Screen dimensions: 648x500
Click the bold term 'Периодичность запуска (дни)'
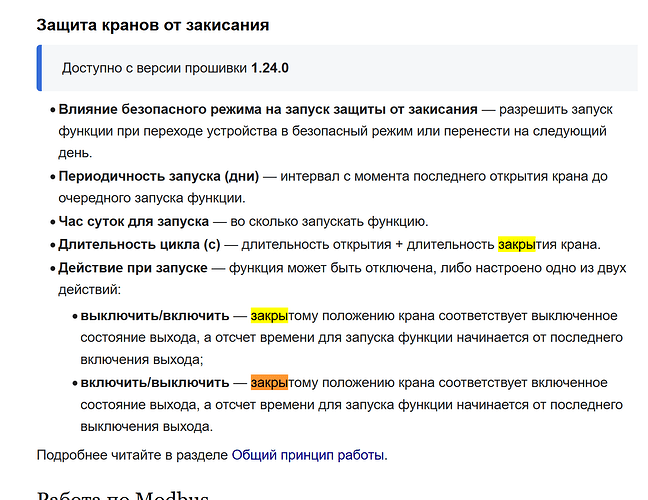(159, 176)
